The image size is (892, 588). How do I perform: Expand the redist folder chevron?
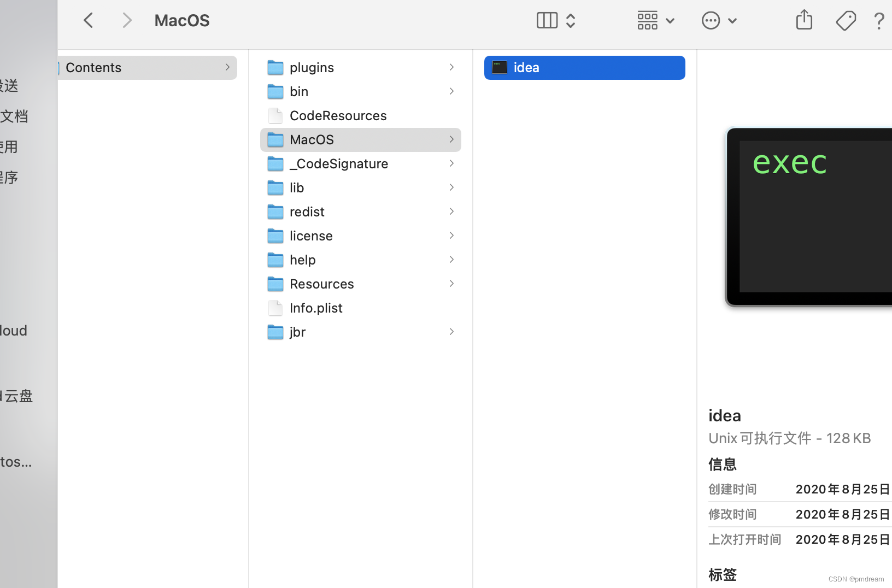pos(451,211)
